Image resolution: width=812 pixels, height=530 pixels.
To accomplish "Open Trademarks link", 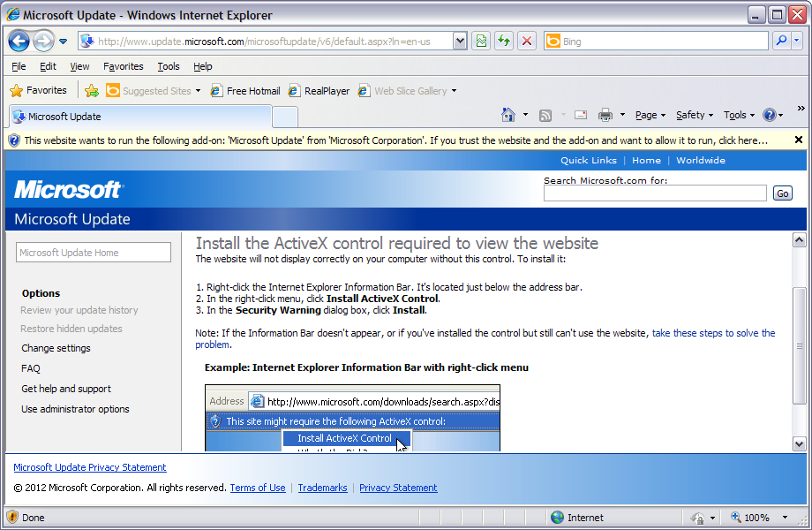I will (322, 488).
